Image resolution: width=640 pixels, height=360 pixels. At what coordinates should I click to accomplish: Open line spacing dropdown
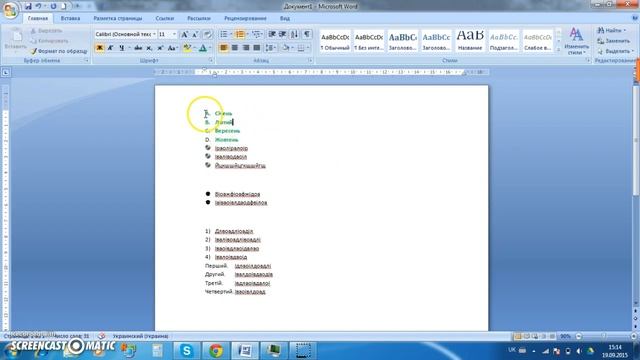coord(270,48)
